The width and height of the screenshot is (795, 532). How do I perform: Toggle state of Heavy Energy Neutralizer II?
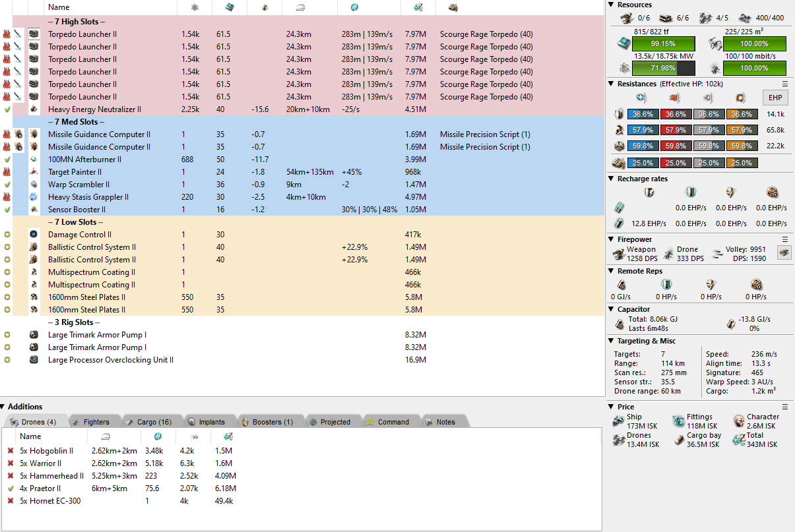pyautogui.click(x=7, y=109)
